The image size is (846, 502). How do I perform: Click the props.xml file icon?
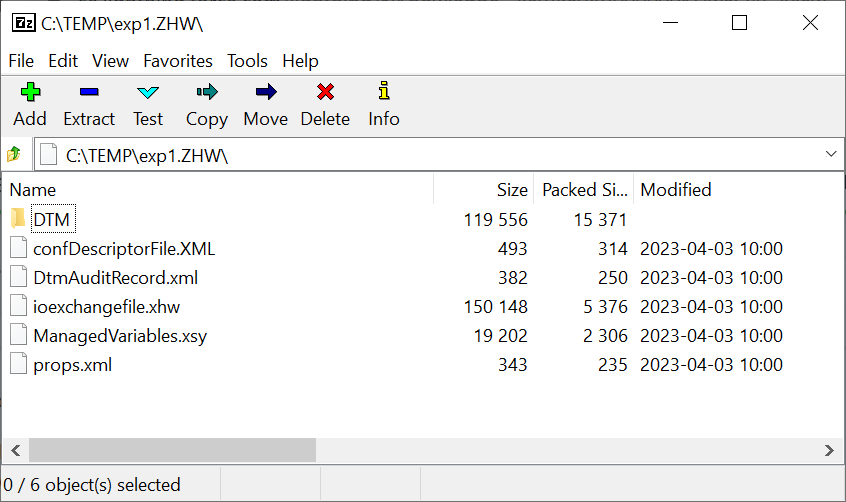point(18,364)
